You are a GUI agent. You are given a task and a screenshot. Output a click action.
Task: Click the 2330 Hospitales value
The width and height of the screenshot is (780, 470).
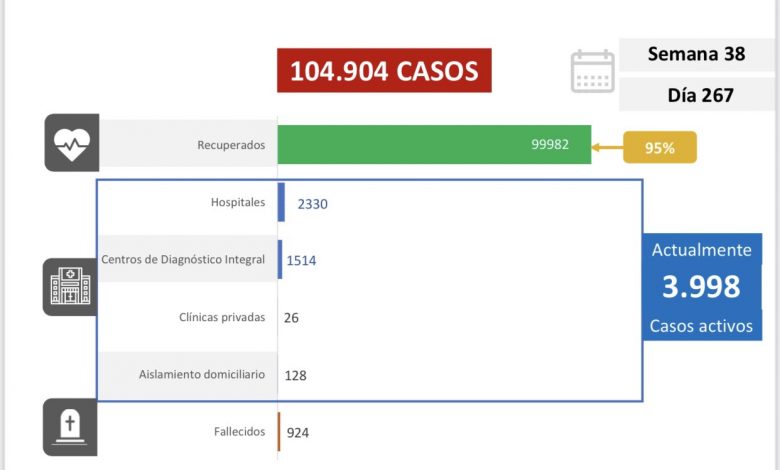312,204
